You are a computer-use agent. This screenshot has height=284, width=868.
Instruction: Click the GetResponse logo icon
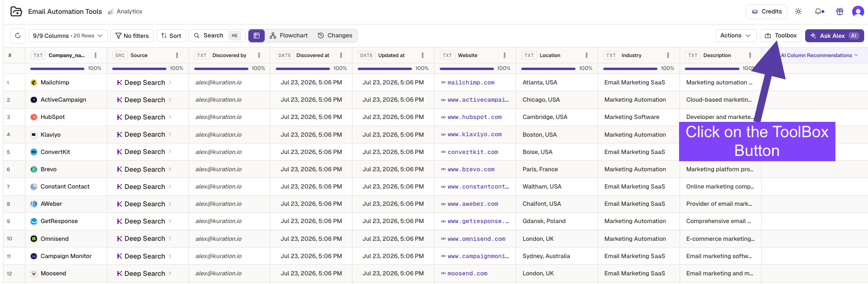34,221
